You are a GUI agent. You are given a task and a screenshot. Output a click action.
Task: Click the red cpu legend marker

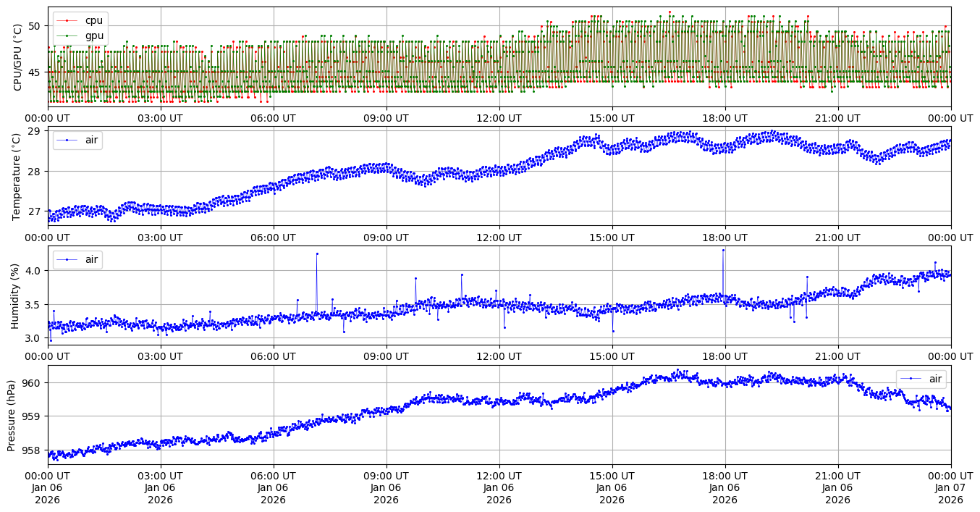point(67,20)
